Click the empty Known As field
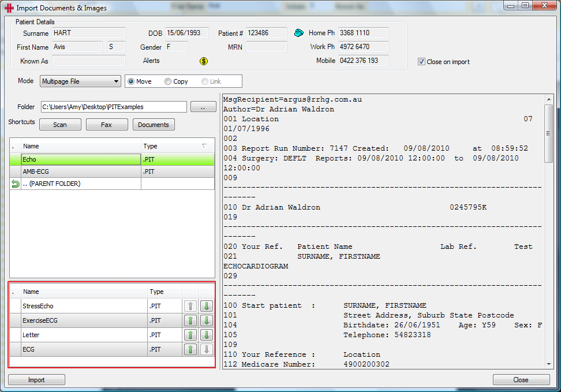The width and height of the screenshot is (561, 392). [x=89, y=61]
